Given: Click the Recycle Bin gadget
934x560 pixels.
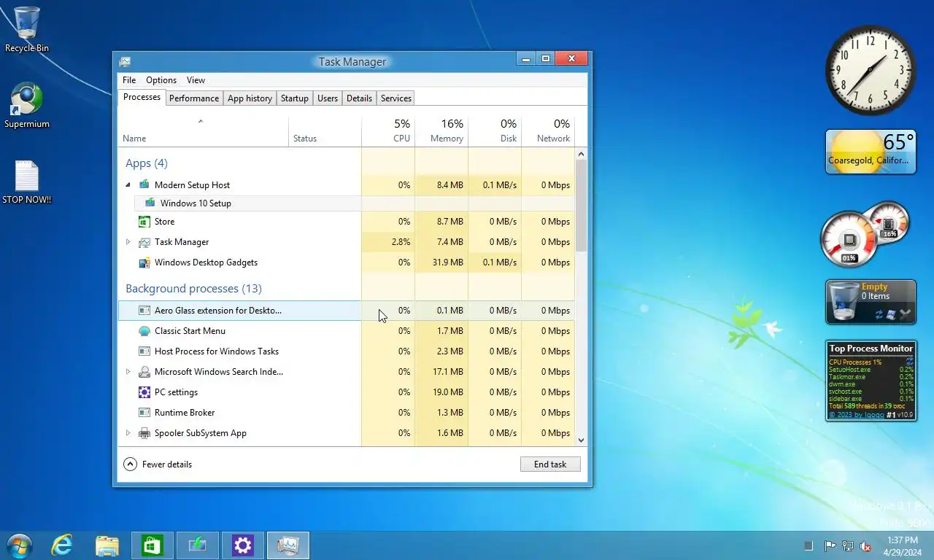Looking at the screenshot, I should pos(871,302).
